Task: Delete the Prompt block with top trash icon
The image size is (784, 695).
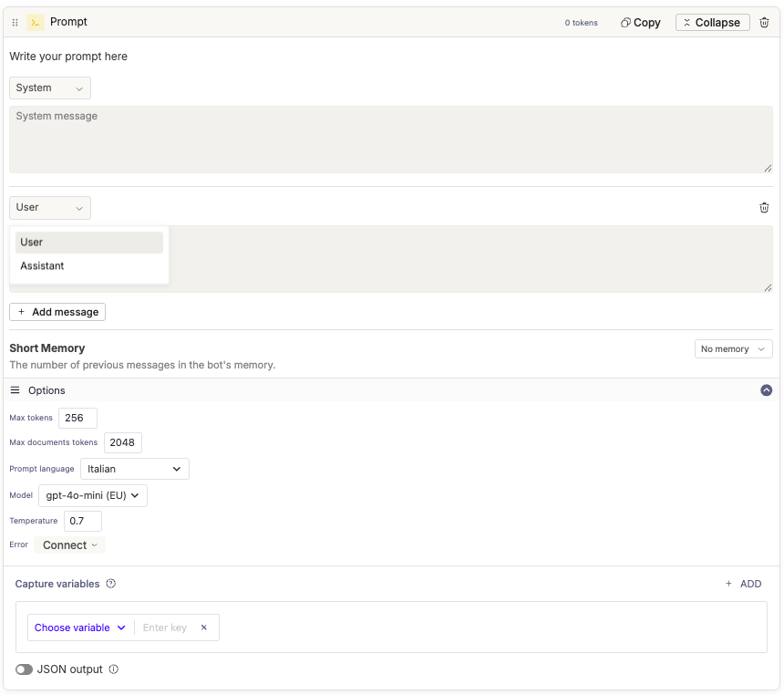Action: 764,22
